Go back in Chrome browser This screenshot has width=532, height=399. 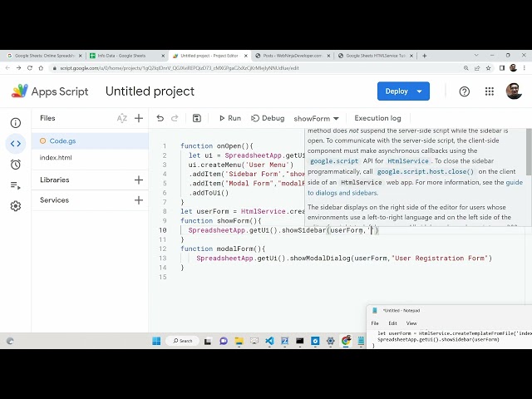[x=7, y=68]
